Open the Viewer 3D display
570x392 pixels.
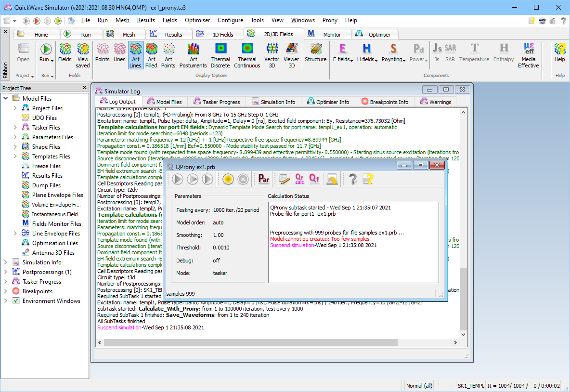coord(292,55)
